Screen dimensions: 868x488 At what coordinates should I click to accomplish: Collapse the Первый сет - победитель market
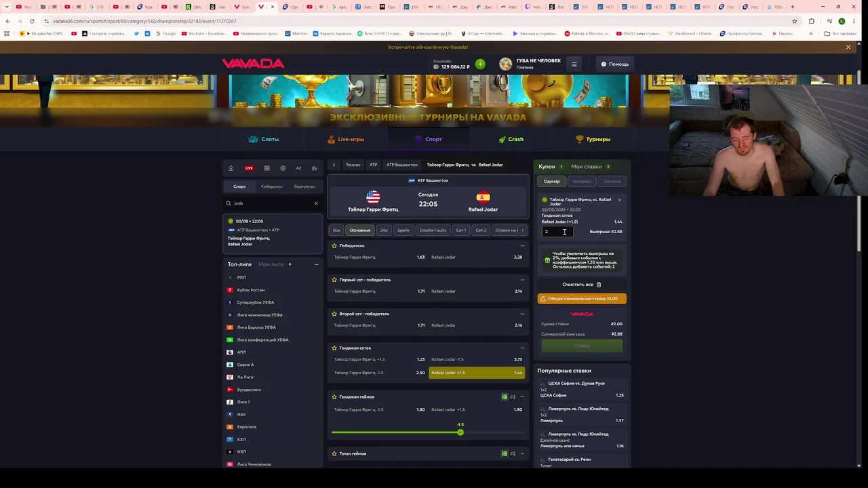click(522, 280)
